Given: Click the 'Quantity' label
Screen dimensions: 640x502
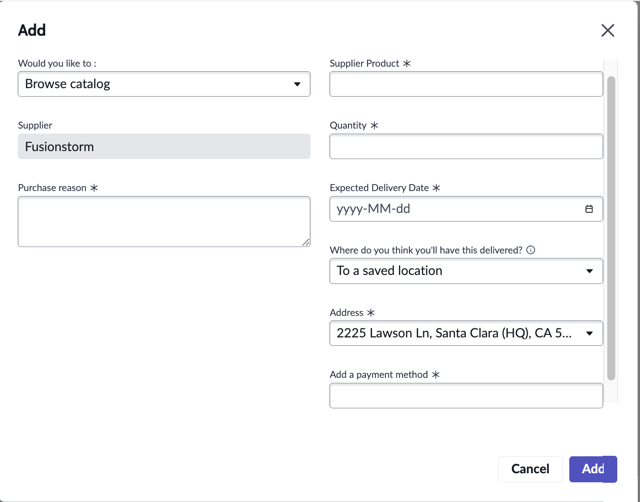Looking at the screenshot, I should pos(348,125).
